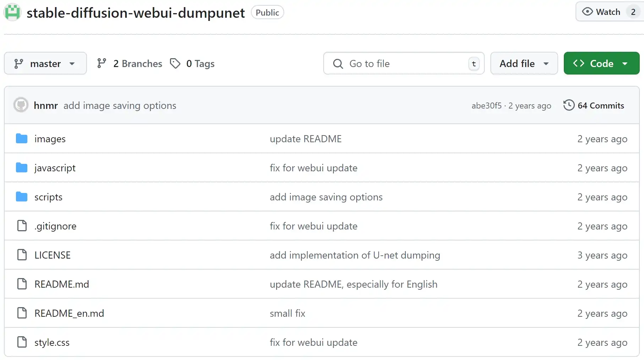644x360 pixels.
Task: Click the tag icon beside 0 Tags
Action: [x=175, y=63]
